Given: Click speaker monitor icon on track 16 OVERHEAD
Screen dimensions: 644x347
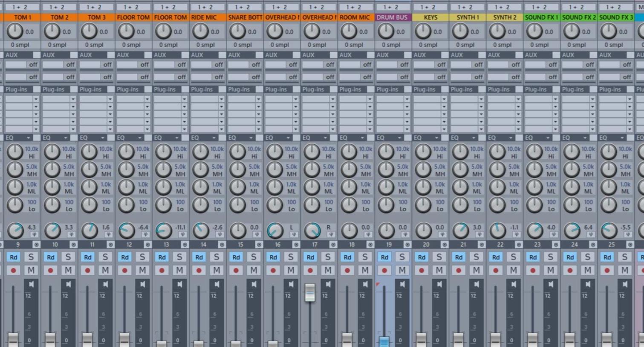Looking at the screenshot, I should (x=291, y=284).
